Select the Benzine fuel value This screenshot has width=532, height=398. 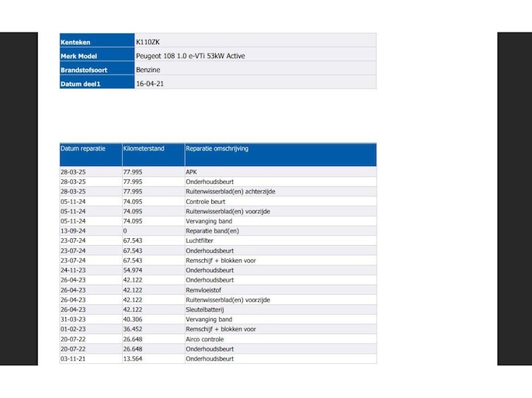coord(148,70)
